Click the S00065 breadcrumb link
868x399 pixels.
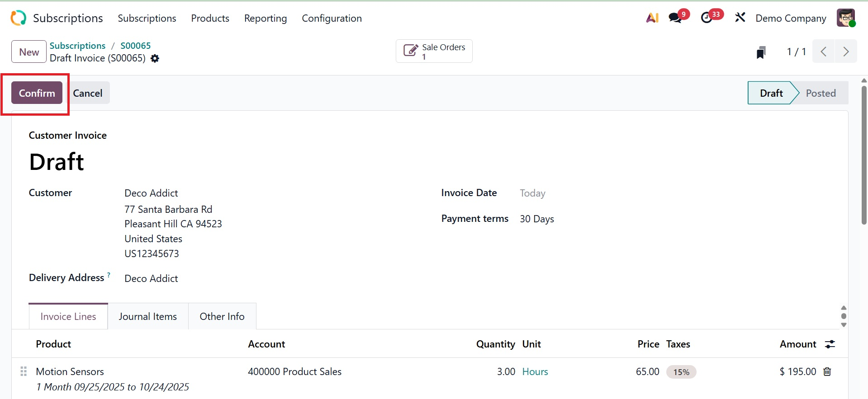pos(135,46)
